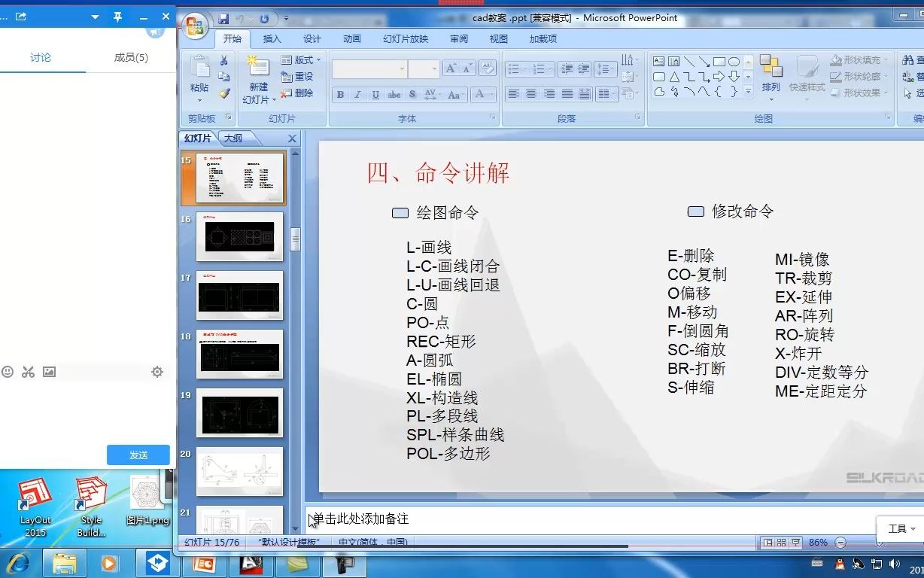
Task: Switch to the 插入 ribbon tab
Action: pyautogui.click(x=272, y=38)
